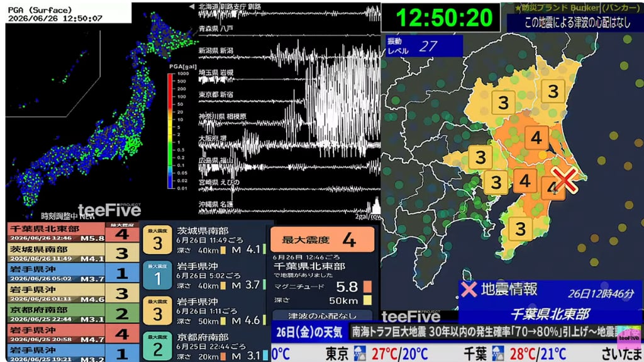Click the 埼玉県 岩槻 seismograph label

[216, 72]
